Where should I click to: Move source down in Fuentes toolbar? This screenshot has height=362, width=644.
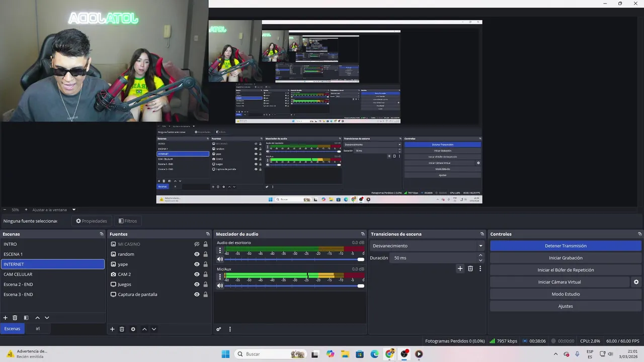154,329
